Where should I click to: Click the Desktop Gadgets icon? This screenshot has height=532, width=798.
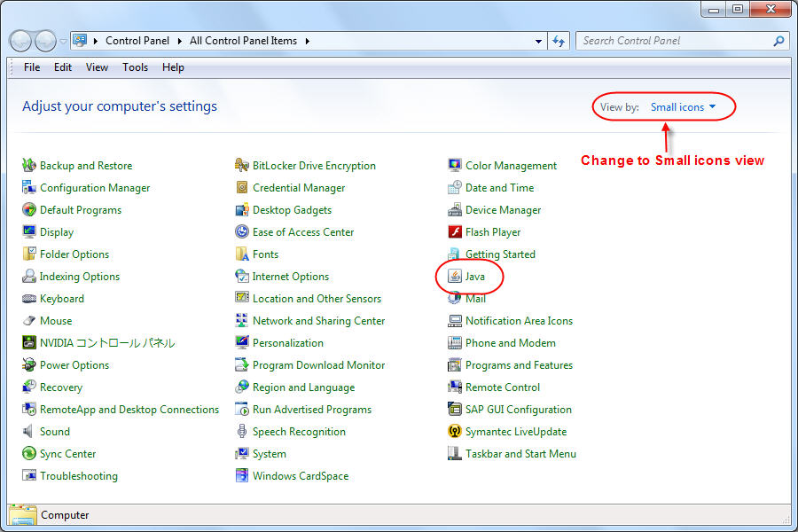click(242, 209)
